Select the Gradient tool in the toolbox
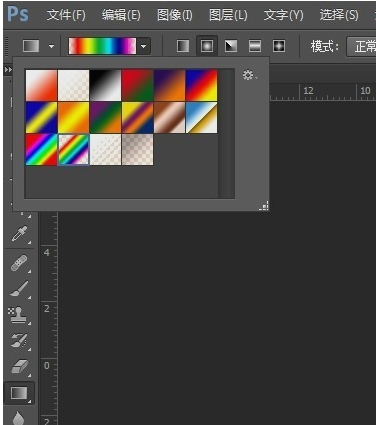Screen dimensions: 376x425 tap(19, 393)
